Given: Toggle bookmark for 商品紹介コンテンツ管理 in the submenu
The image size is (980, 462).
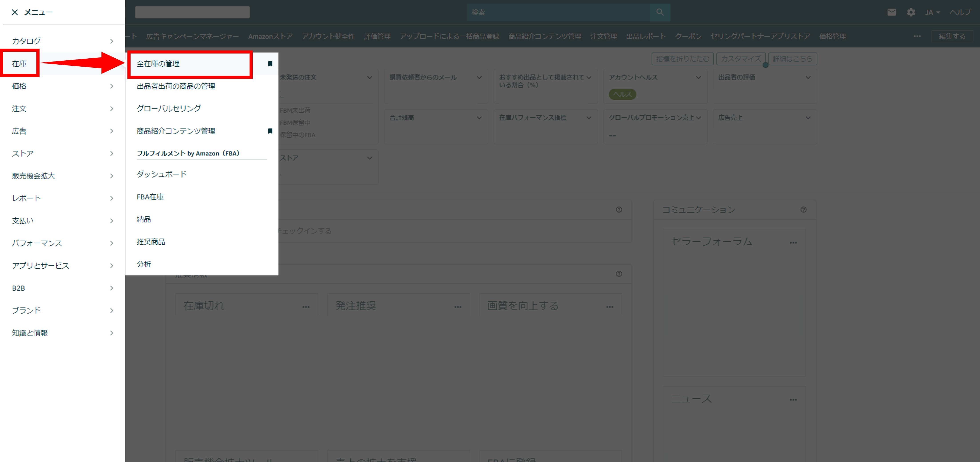Looking at the screenshot, I should click(x=270, y=131).
